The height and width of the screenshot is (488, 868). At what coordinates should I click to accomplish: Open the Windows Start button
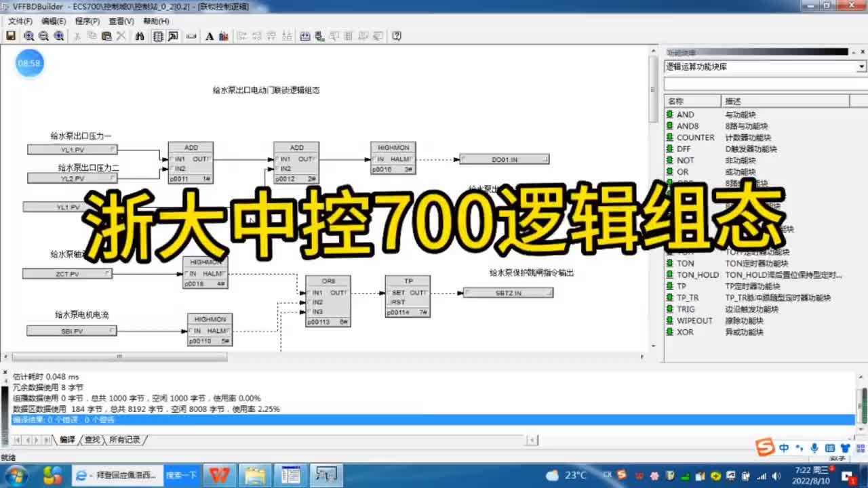(16, 475)
